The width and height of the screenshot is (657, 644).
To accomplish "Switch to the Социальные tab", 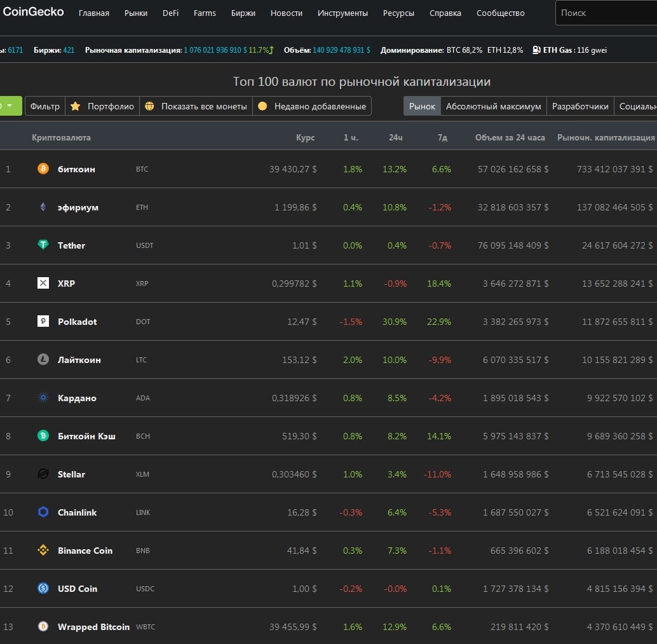I will pos(635,106).
